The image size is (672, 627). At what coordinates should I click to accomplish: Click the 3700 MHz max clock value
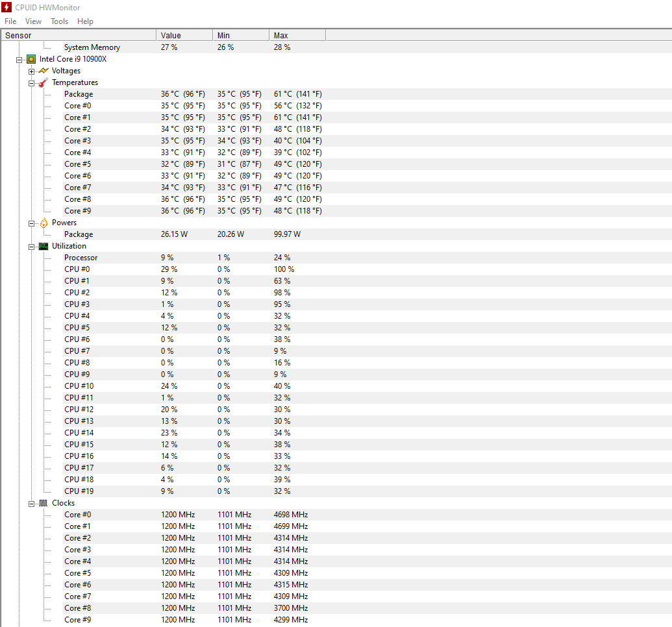point(291,608)
